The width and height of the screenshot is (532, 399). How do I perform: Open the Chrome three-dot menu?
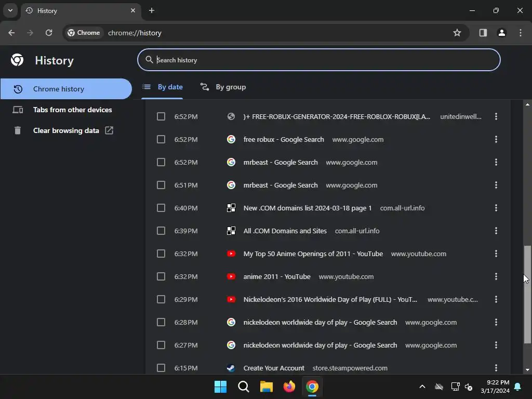pos(521,33)
